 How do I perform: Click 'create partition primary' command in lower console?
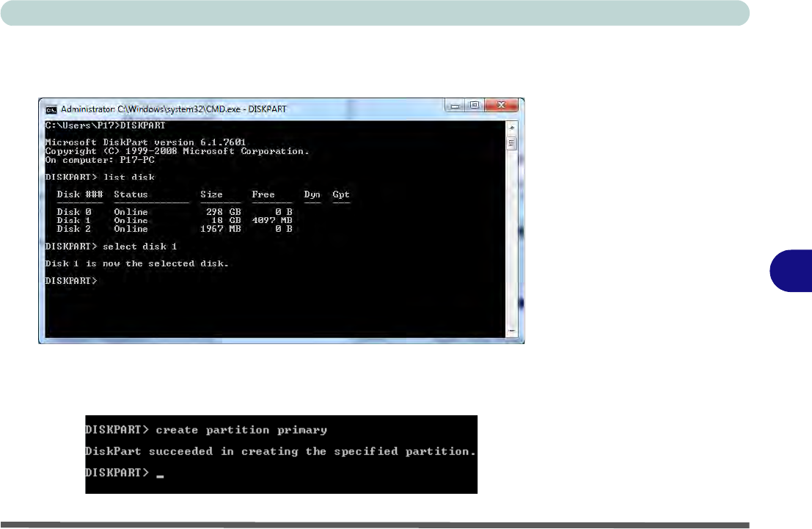[x=241, y=430]
